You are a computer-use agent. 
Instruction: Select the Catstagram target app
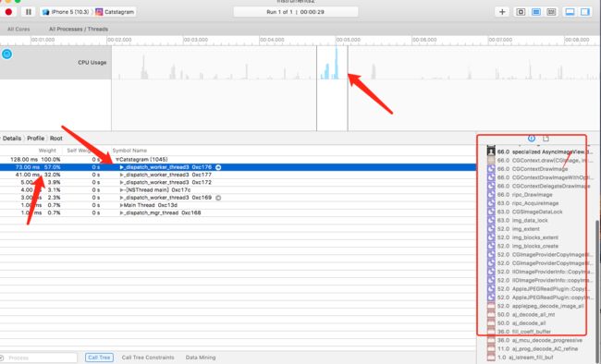click(x=115, y=12)
